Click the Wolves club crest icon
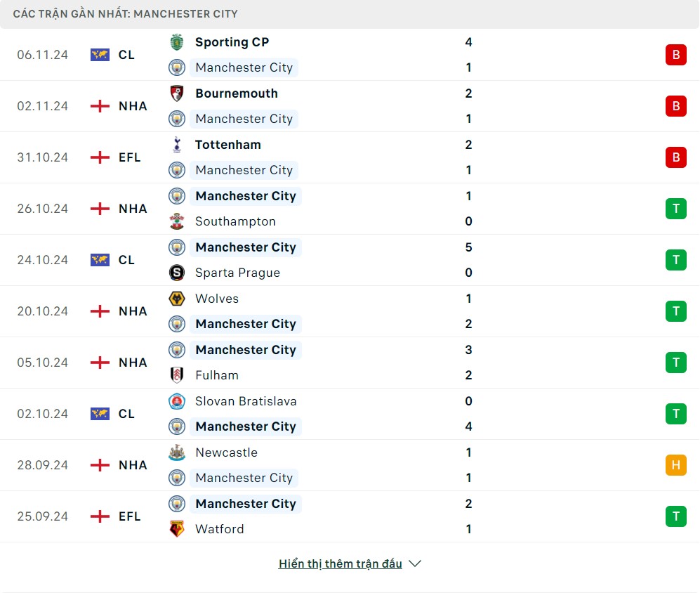 tap(177, 299)
